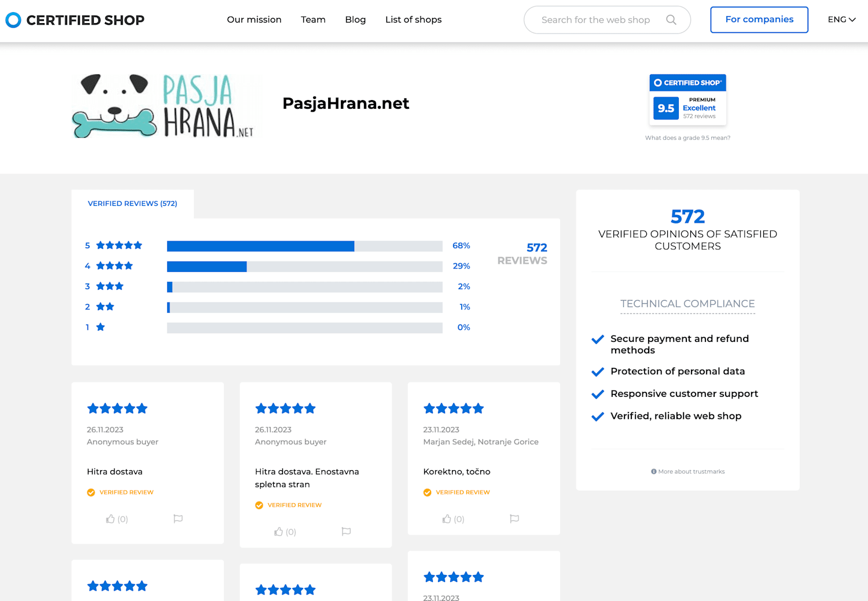Filter reviews by 3 stars row
This screenshot has width=868, height=601.
(x=278, y=286)
